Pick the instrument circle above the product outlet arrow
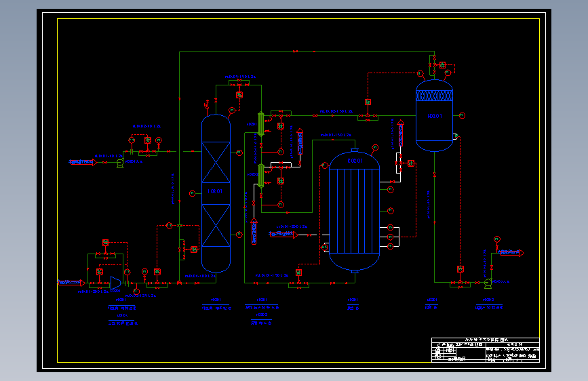 coord(497,239)
